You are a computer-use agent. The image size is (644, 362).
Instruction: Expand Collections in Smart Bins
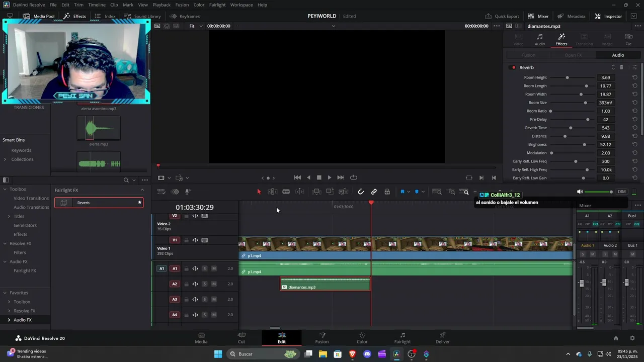[x=5, y=159]
